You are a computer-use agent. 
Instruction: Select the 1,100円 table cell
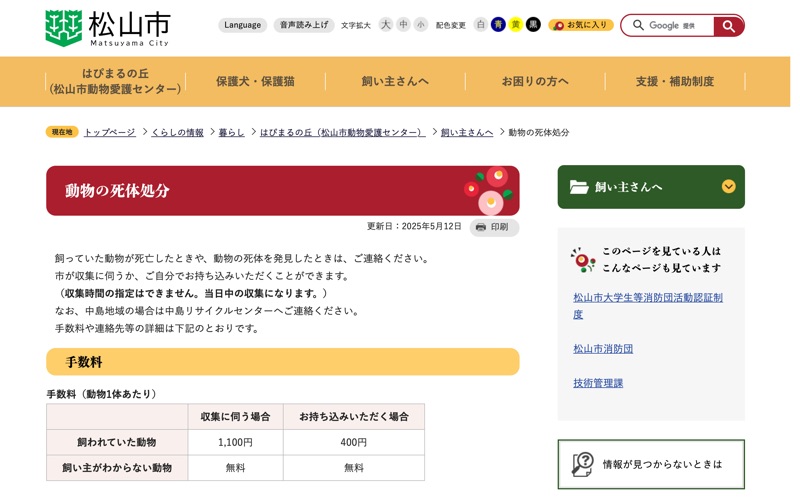pyautogui.click(x=235, y=442)
